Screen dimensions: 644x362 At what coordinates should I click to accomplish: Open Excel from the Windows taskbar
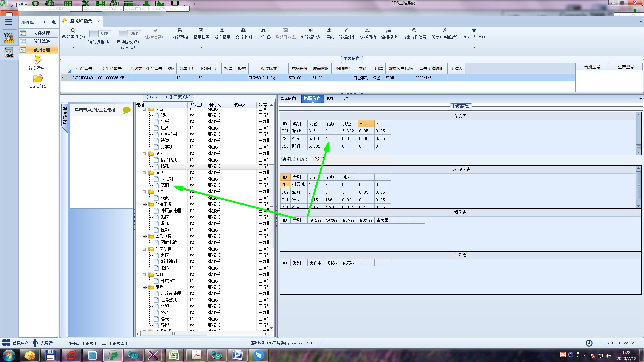[174, 355]
